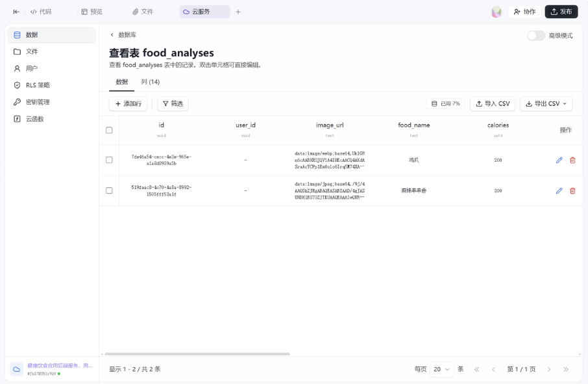Click the plus icon to add new tab

click(238, 12)
